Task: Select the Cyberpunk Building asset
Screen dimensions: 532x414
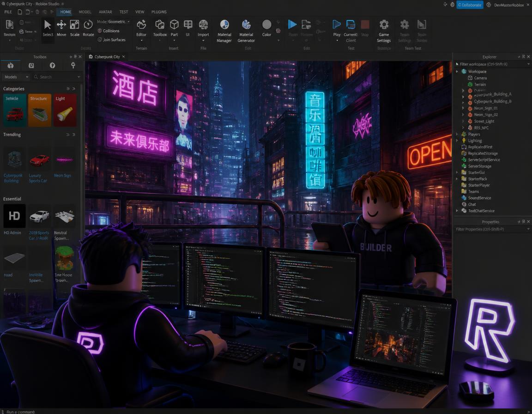Action: (13, 165)
